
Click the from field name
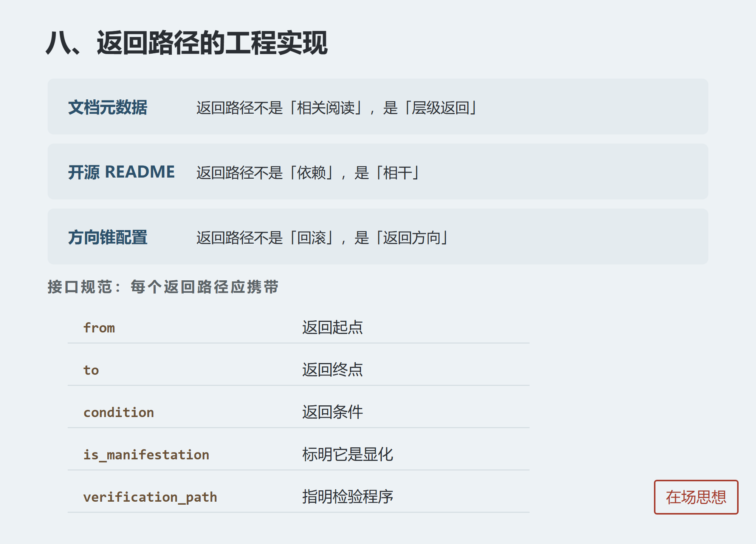pos(99,328)
